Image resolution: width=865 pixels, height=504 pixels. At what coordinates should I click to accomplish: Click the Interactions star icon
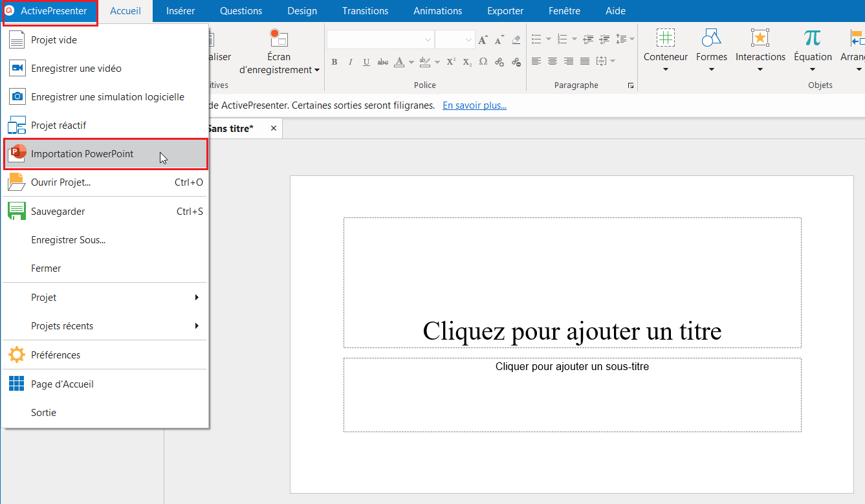coord(760,38)
